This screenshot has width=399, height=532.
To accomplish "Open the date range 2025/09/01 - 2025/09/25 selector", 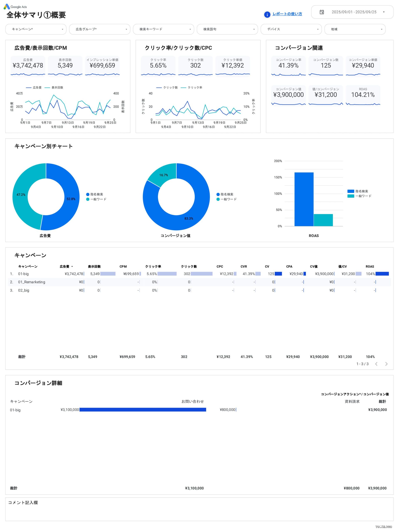I will pyautogui.click(x=354, y=12).
